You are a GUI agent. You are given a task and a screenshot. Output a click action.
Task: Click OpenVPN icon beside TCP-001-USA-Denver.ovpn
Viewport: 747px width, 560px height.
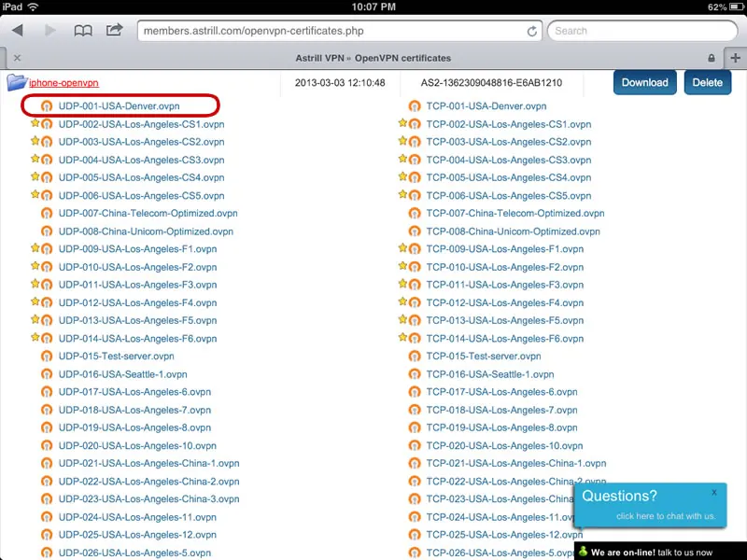pyautogui.click(x=415, y=106)
